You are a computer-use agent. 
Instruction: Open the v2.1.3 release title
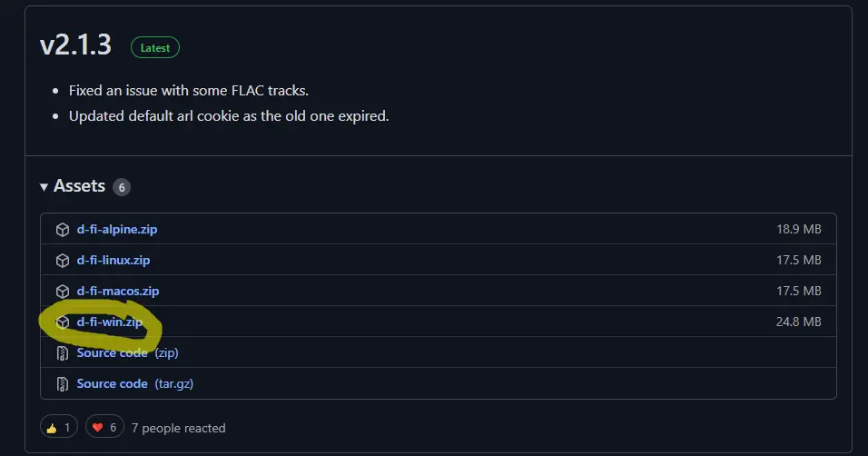coord(76,46)
